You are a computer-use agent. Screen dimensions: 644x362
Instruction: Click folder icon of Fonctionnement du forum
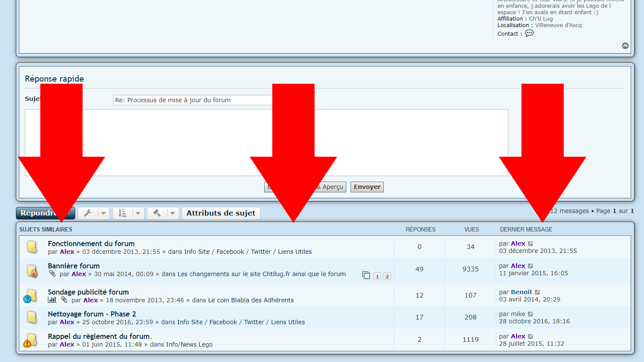pyautogui.click(x=32, y=247)
